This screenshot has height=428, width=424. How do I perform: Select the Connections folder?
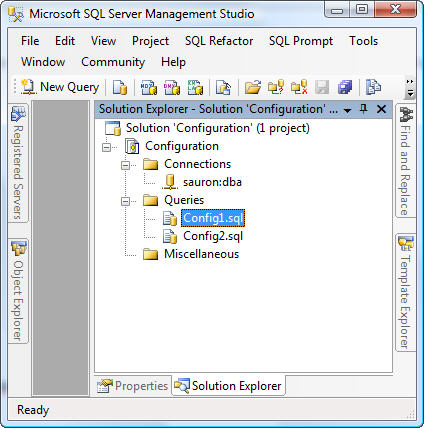[x=197, y=164]
